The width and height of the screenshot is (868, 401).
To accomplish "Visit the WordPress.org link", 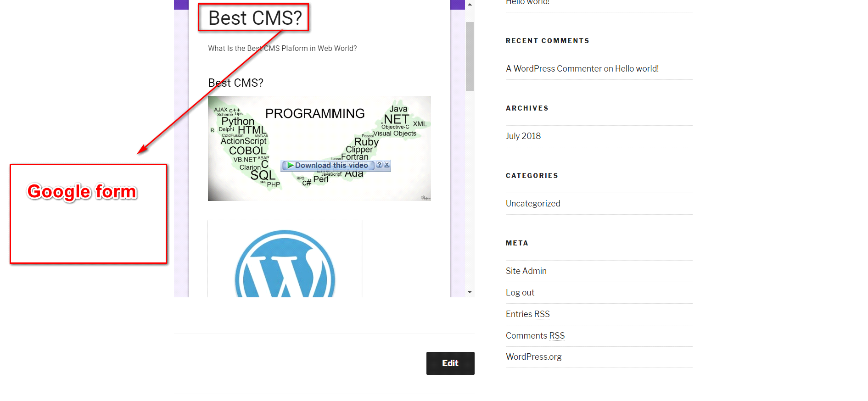I will (533, 357).
